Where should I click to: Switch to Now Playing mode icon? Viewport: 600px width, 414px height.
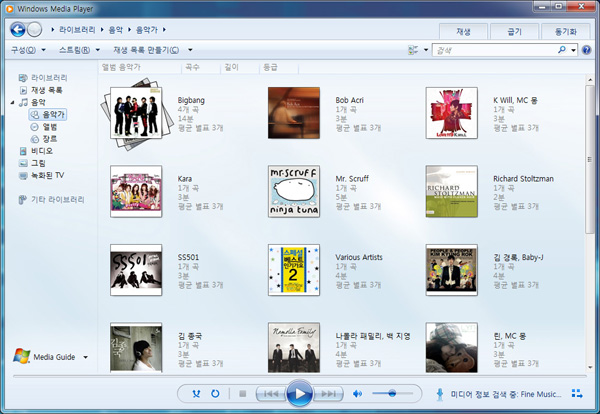(577, 393)
